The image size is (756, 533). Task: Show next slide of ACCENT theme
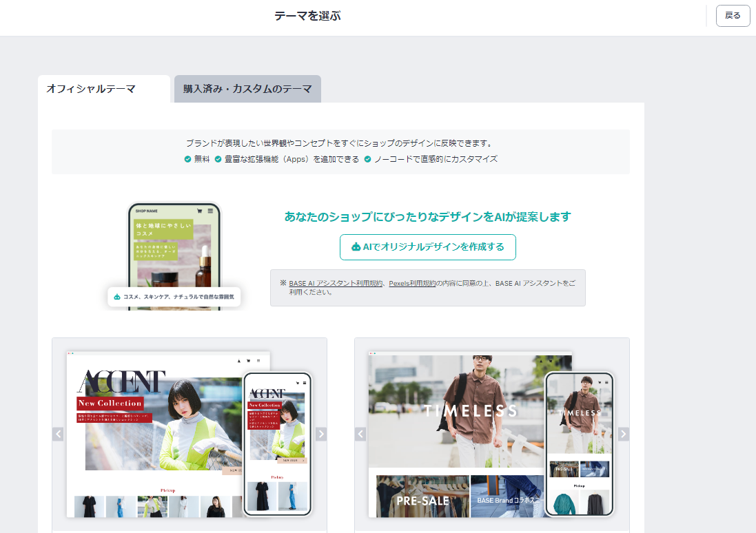[x=321, y=435]
